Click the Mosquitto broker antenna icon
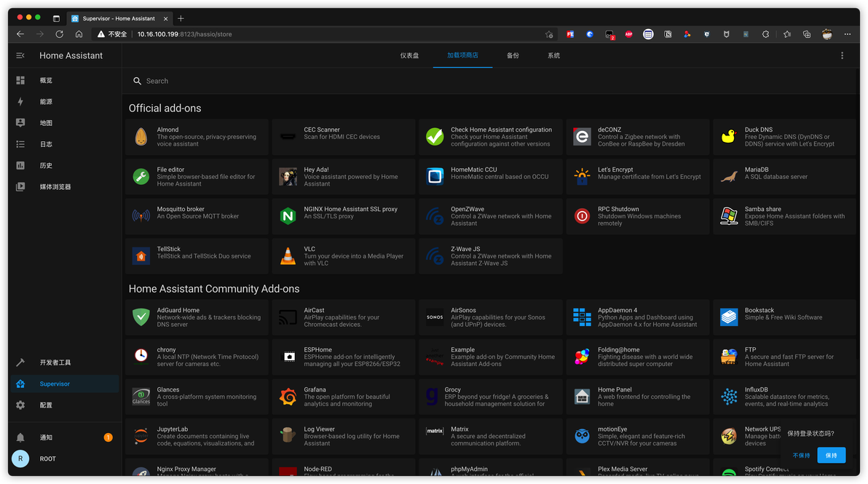This screenshot has height=484, width=868. click(141, 216)
